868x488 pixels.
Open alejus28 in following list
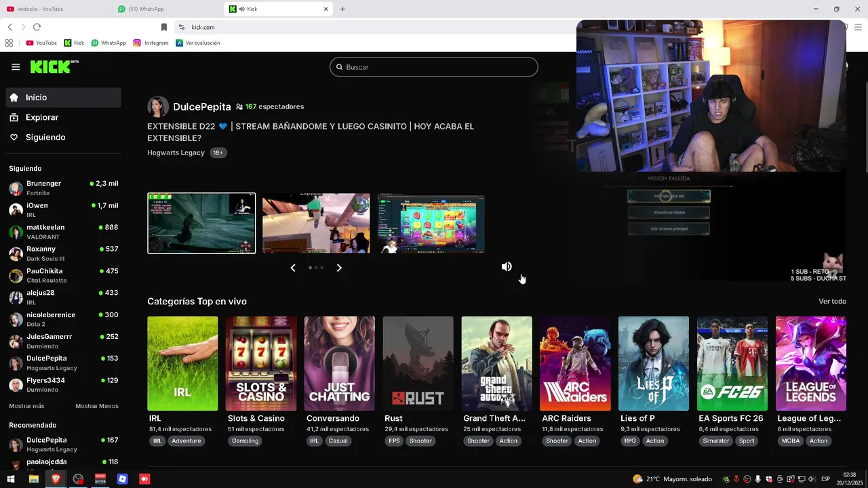64,297
